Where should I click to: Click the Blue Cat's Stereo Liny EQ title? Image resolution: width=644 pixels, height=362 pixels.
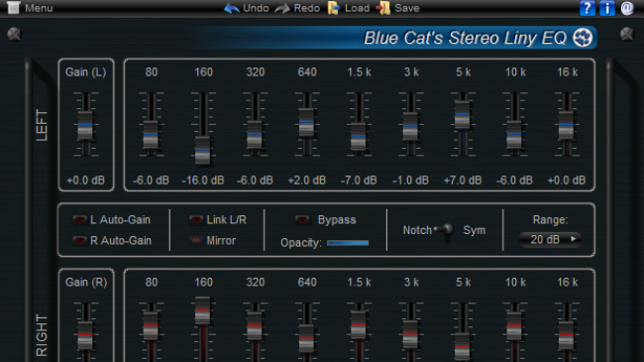[465, 38]
